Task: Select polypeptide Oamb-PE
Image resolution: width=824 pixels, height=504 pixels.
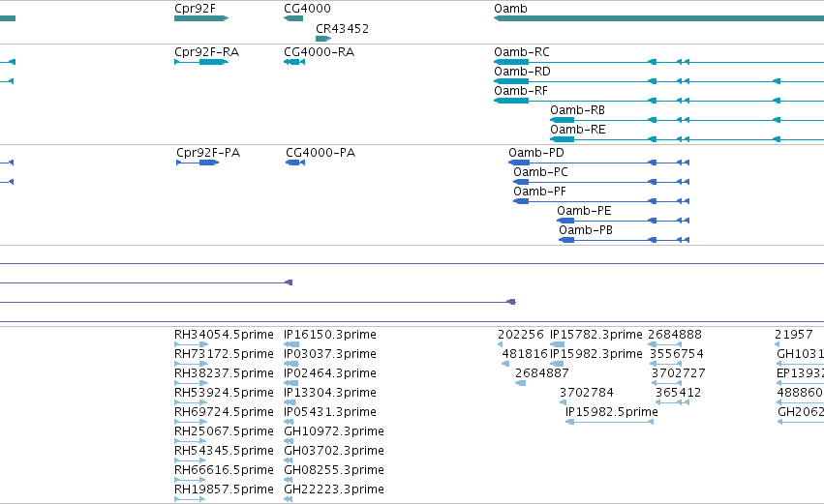Action: [x=623, y=221]
